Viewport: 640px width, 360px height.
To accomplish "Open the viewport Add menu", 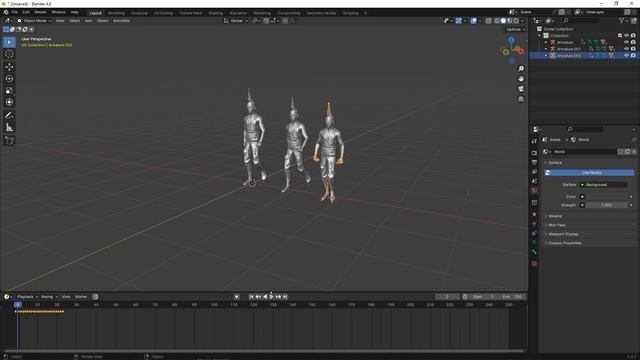I will 88,20.
